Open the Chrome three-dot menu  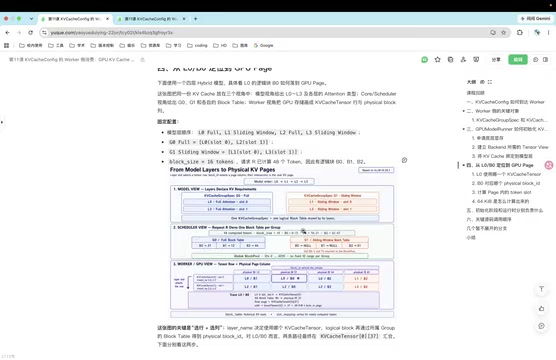pos(549,33)
